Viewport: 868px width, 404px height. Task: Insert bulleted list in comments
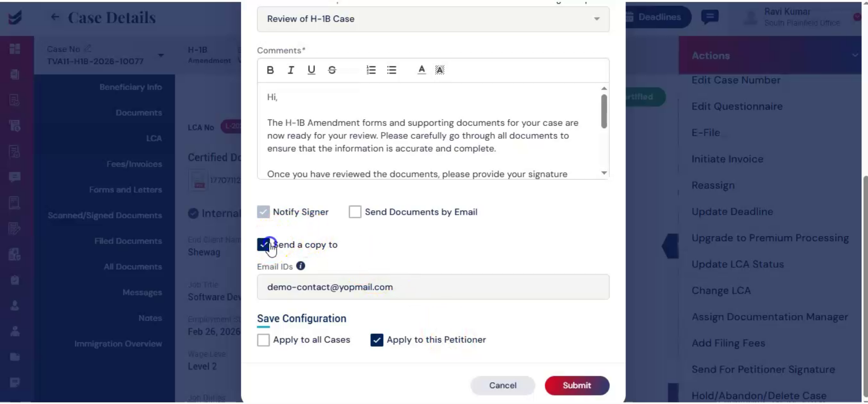click(x=392, y=70)
